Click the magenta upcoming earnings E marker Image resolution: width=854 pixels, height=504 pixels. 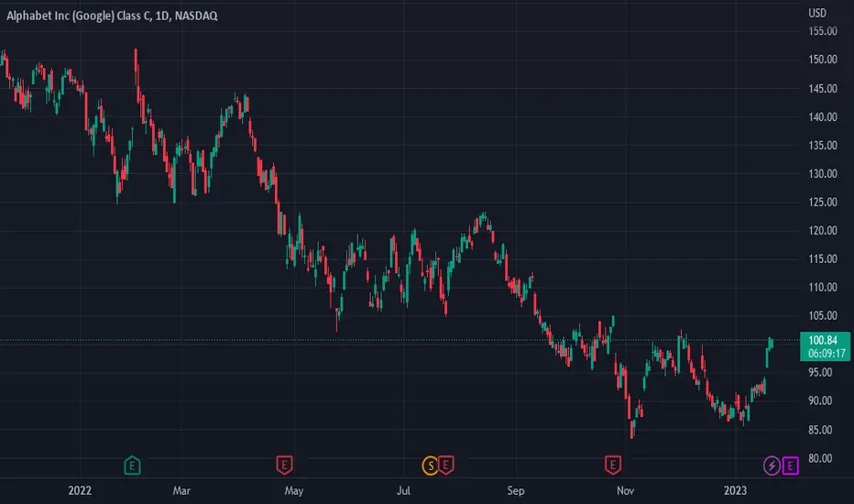(x=790, y=466)
